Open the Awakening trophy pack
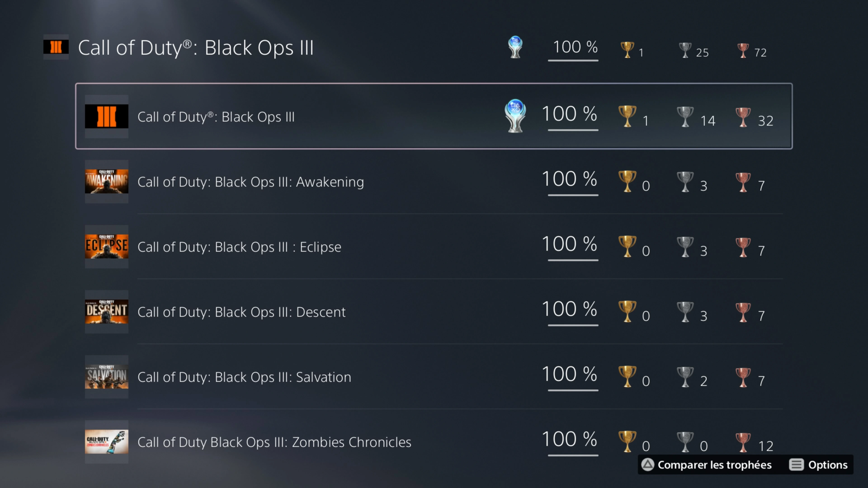Screen dimensions: 868x488 tap(251, 182)
